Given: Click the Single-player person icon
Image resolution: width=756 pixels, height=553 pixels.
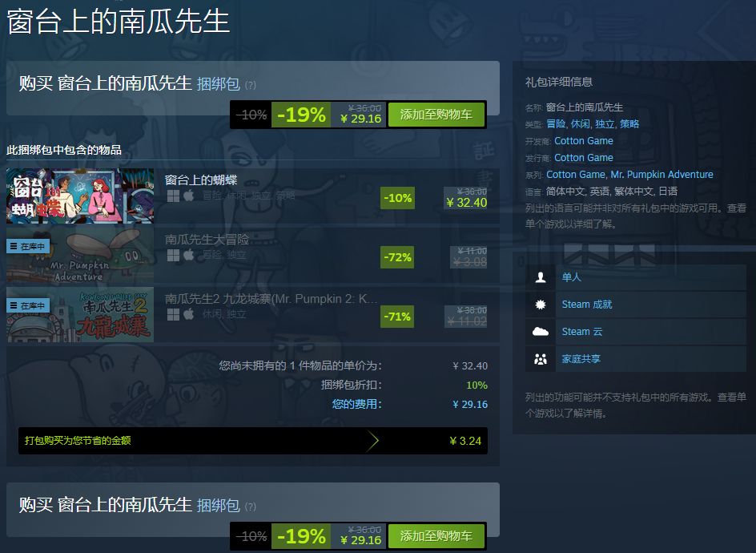Looking at the screenshot, I should [541, 277].
